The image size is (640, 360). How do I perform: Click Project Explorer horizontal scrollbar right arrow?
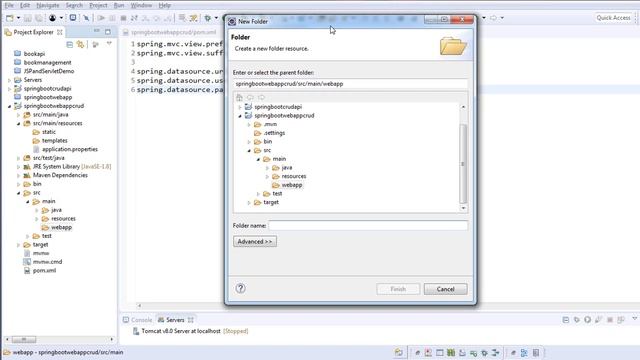click(x=112, y=339)
